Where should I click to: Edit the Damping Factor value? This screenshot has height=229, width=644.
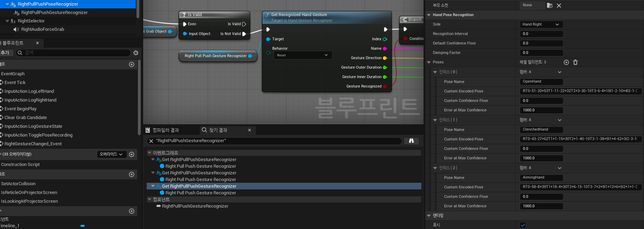coord(541,53)
